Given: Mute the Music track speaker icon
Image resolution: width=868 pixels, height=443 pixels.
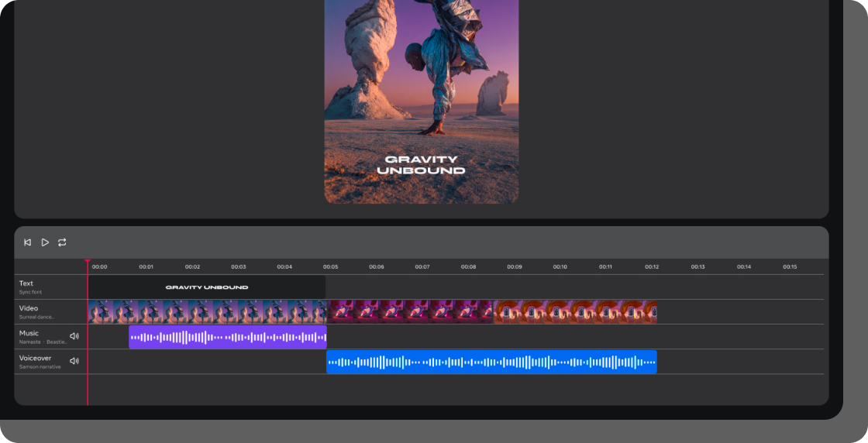Looking at the screenshot, I should click(x=74, y=335).
